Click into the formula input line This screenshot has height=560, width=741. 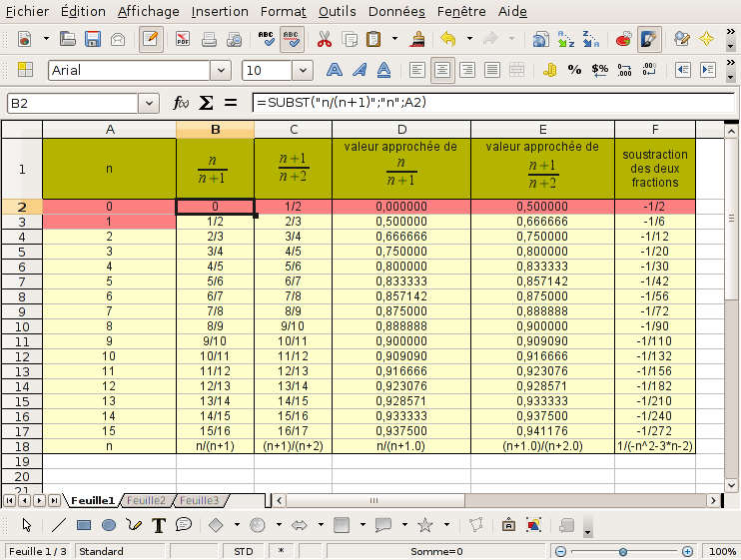489,103
